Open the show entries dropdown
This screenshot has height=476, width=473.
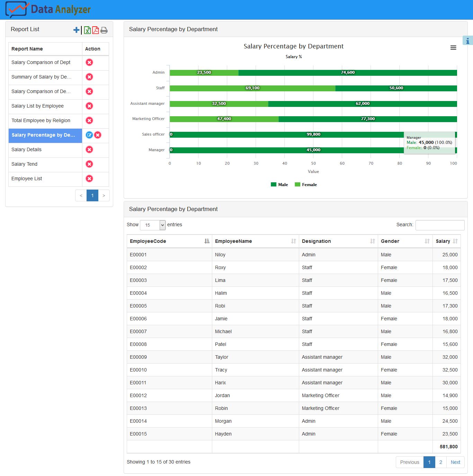point(153,225)
